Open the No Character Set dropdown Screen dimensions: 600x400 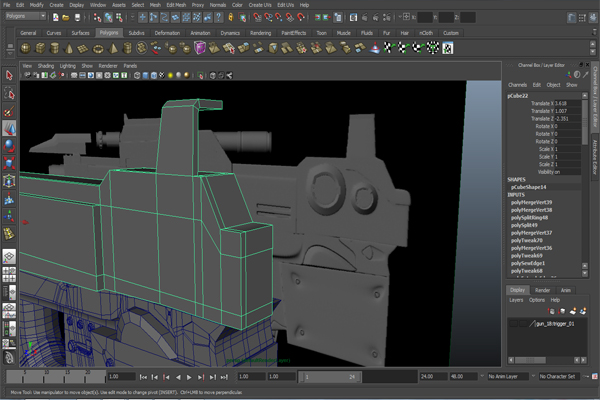559,377
